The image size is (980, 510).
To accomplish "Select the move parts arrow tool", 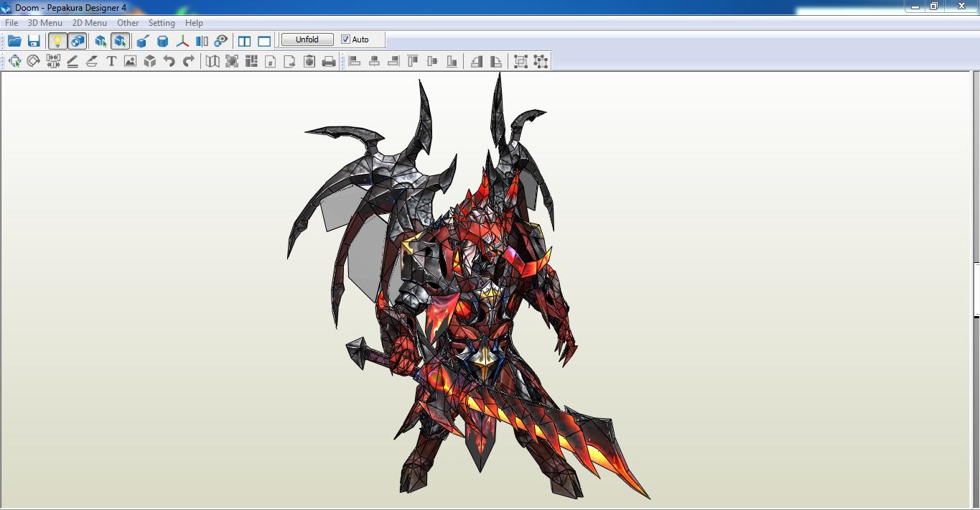I will (x=14, y=62).
